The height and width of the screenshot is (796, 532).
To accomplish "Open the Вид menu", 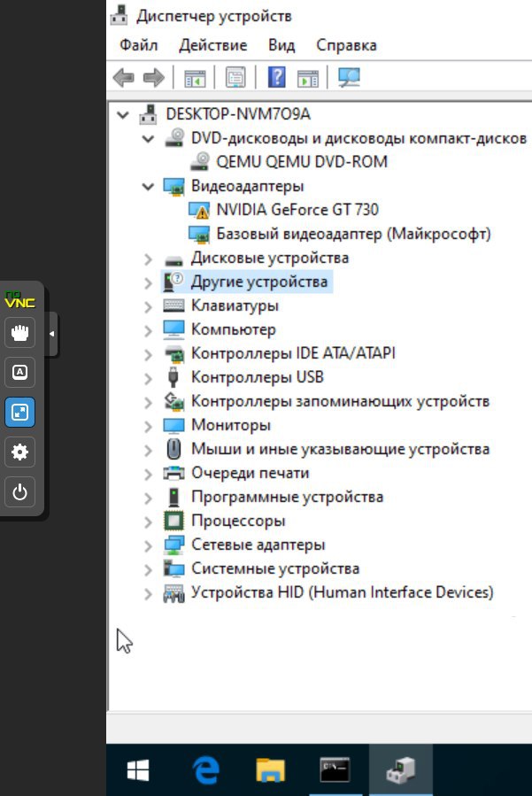I will (281, 45).
